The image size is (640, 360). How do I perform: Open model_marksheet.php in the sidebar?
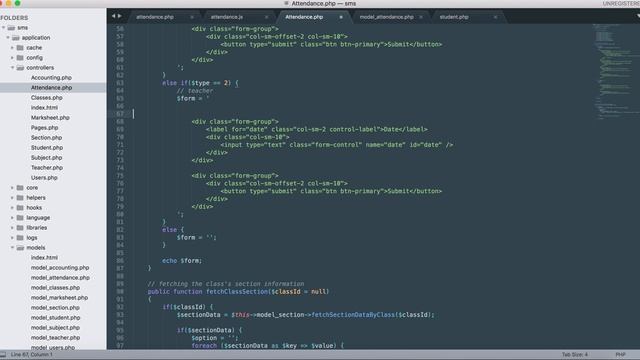pyautogui.click(x=59, y=298)
